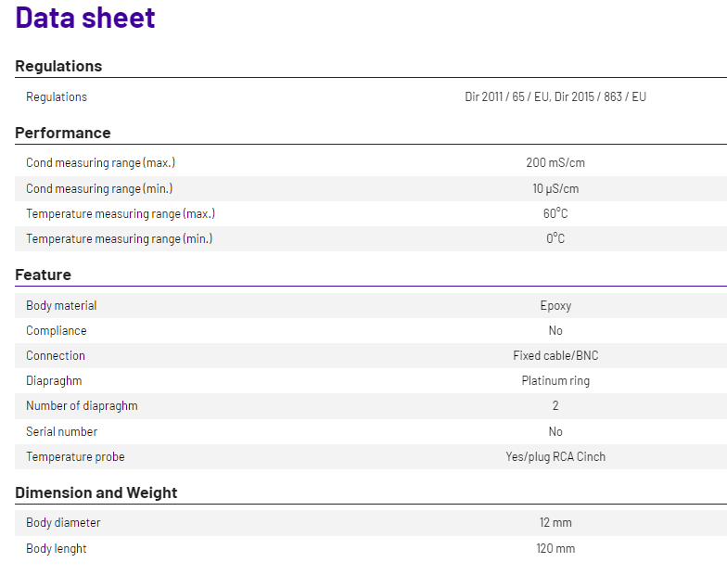Click the 12 mm body diameter value
The width and height of the screenshot is (727, 588).
[x=555, y=523]
